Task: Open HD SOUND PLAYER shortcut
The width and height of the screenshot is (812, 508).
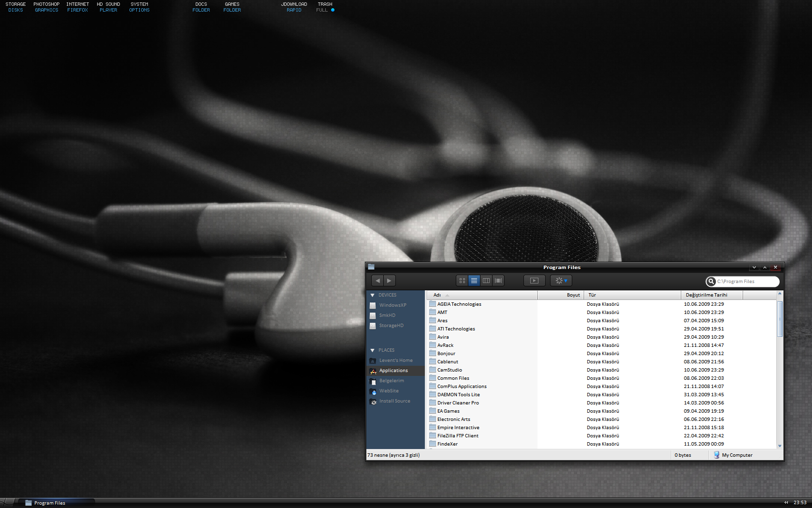Action: coord(108,7)
